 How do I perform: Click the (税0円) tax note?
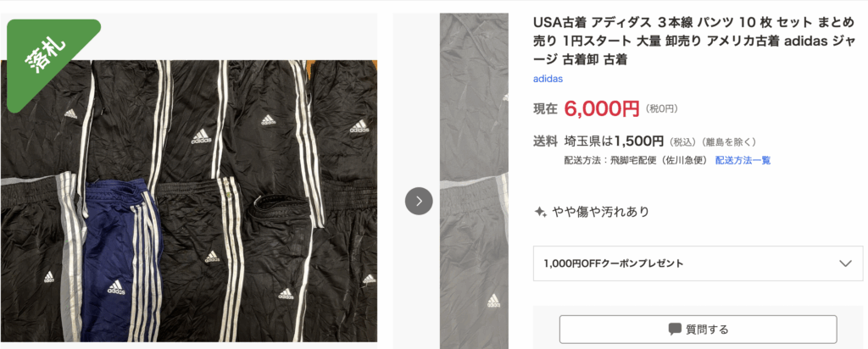click(661, 109)
